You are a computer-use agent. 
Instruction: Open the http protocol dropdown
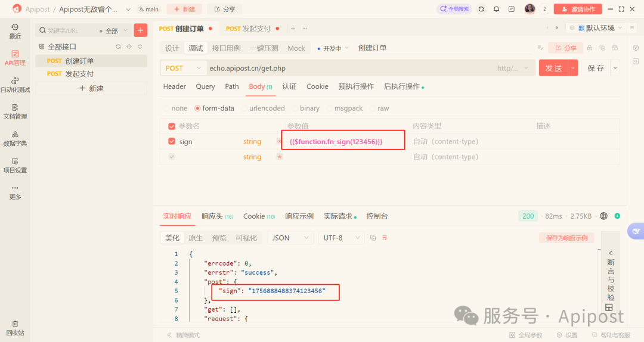click(513, 68)
